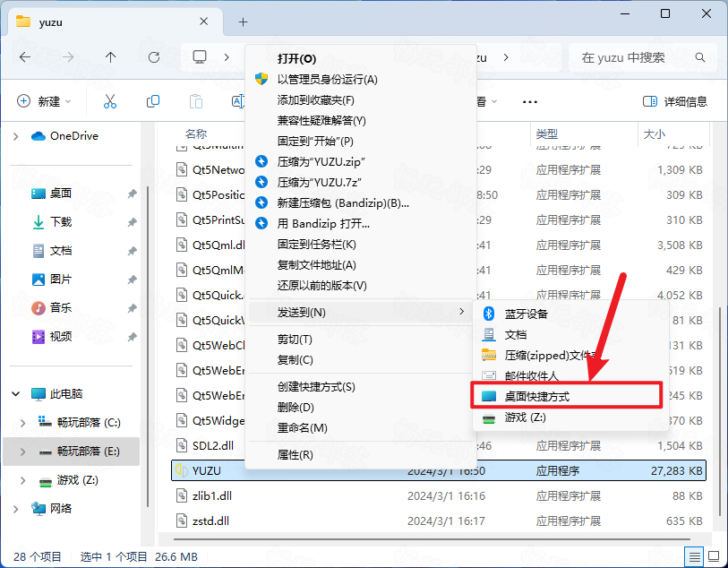728x568 pixels.
Task: Unpin 文档 via its pin icon
Action: [133, 251]
